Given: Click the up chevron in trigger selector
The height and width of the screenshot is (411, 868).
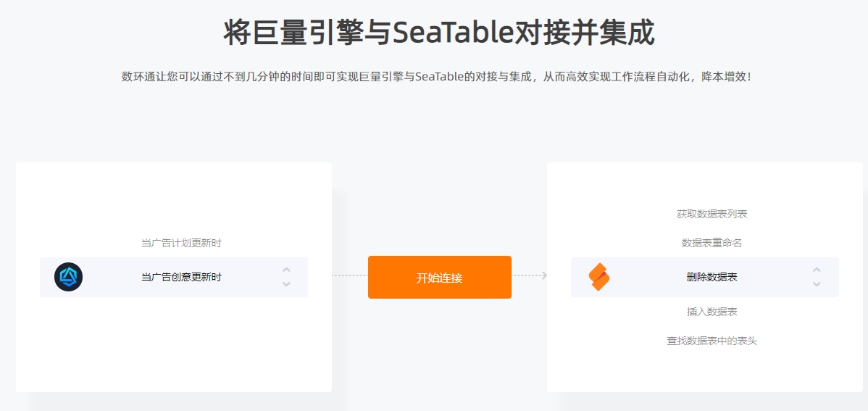Looking at the screenshot, I should [286, 270].
